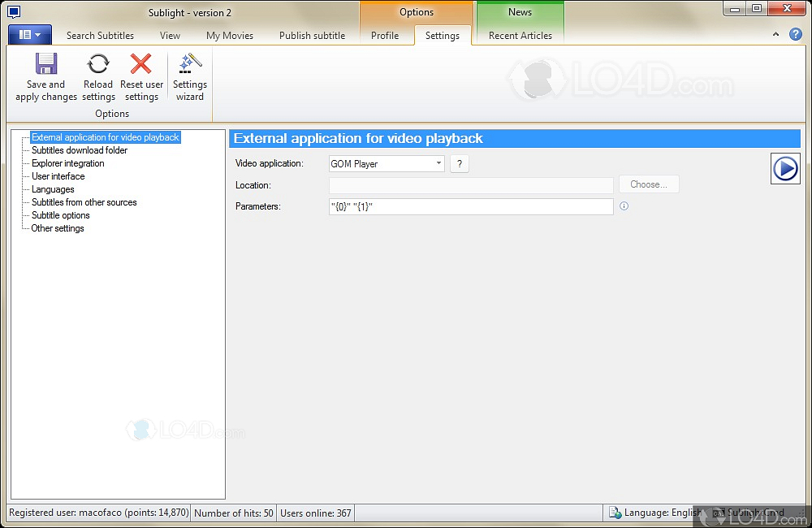Screen dimensions: 812x528
Task: Click the question mark button beside GOM Player
Action: [x=459, y=163]
